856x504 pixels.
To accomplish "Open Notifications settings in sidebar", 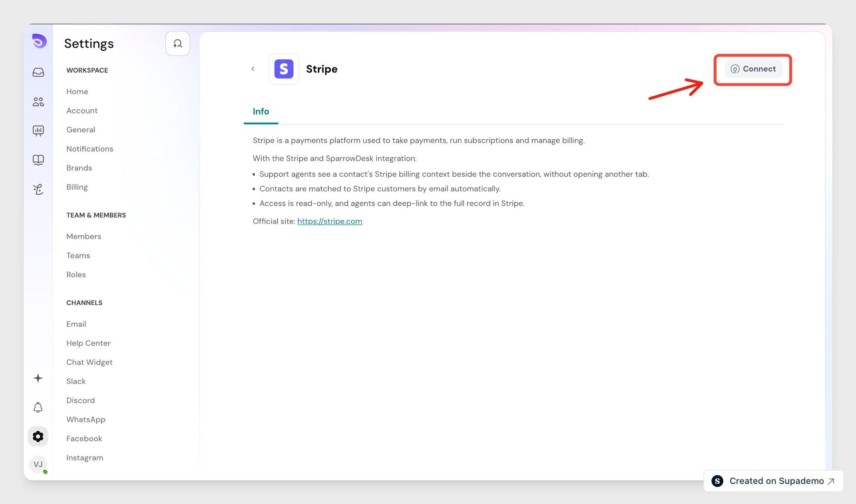I will pyautogui.click(x=90, y=149).
